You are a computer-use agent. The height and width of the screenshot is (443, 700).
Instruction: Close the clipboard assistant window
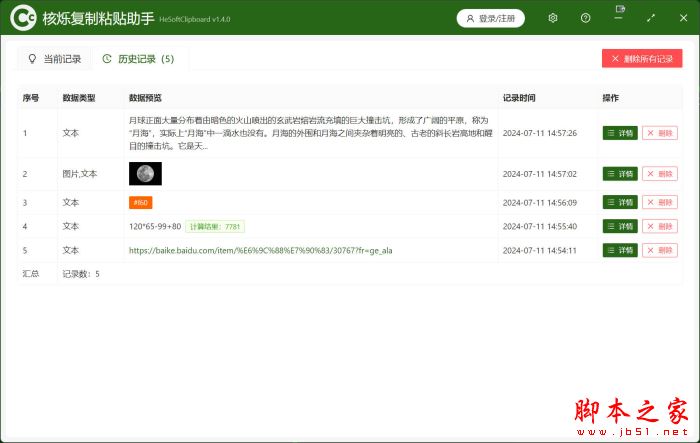click(683, 18)
